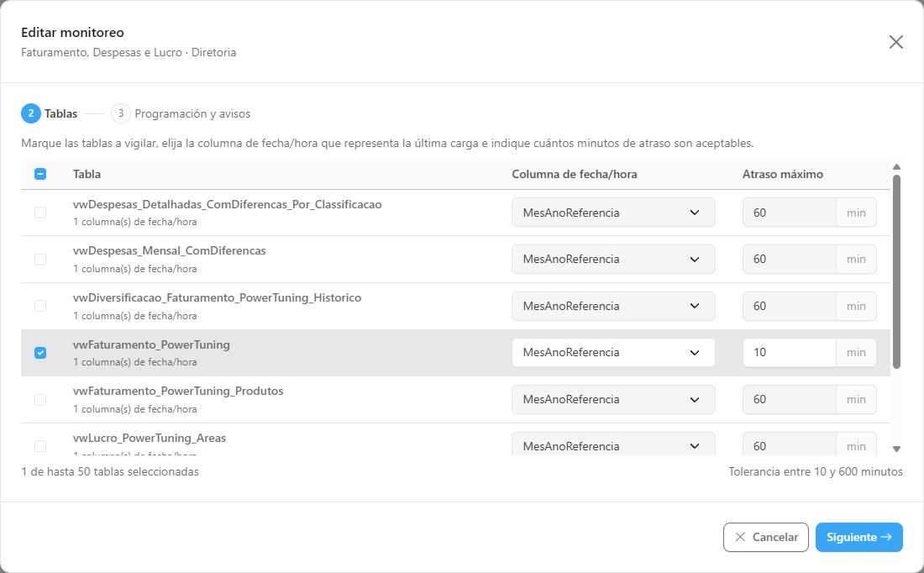Tick the vwFaturamento_PowerTuning_Produtos checkbox
Screen dimensions: 924x573
(x=40, y=400)
